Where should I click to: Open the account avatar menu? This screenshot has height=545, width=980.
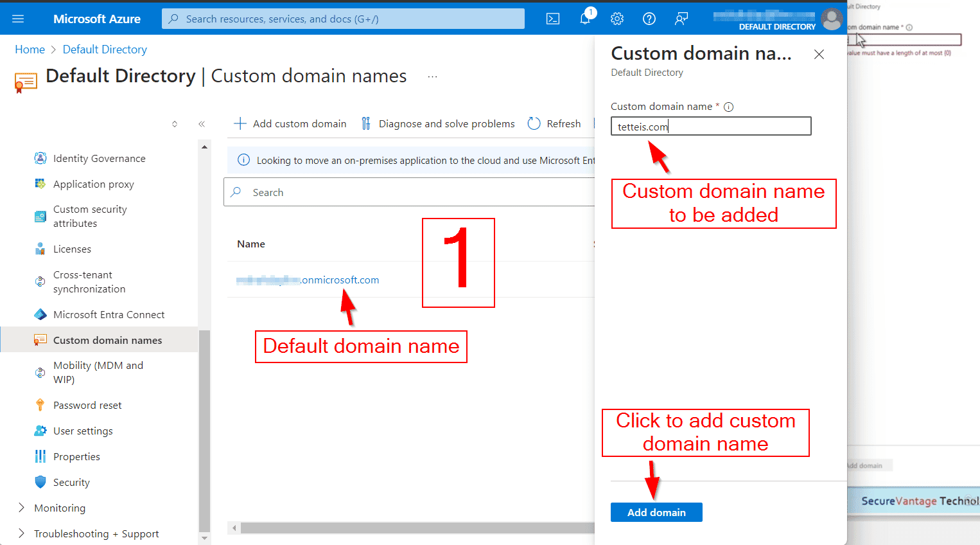pos(832,19)
